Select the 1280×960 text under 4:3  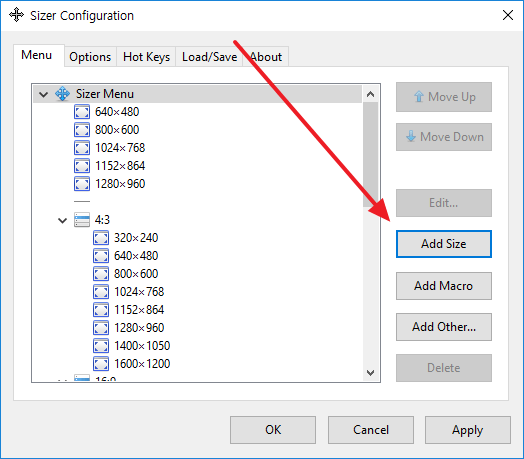pyautogui.click(x=139, y=328)
